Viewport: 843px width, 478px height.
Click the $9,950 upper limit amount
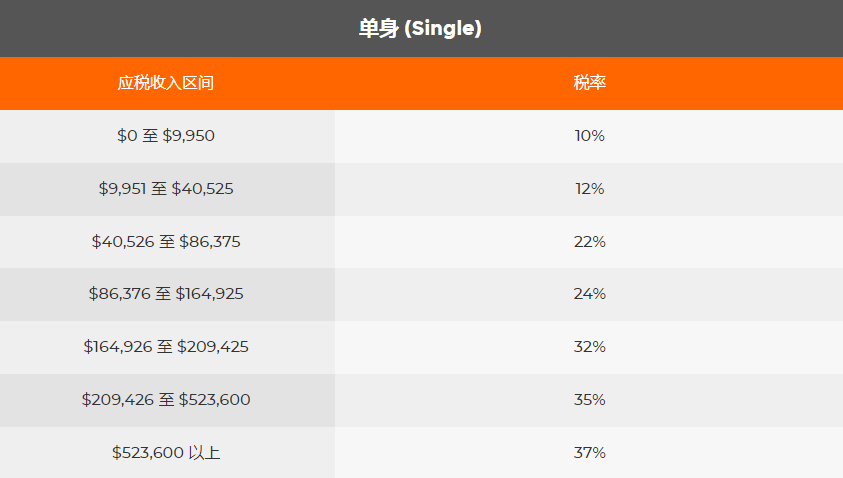tap(189, 136)
